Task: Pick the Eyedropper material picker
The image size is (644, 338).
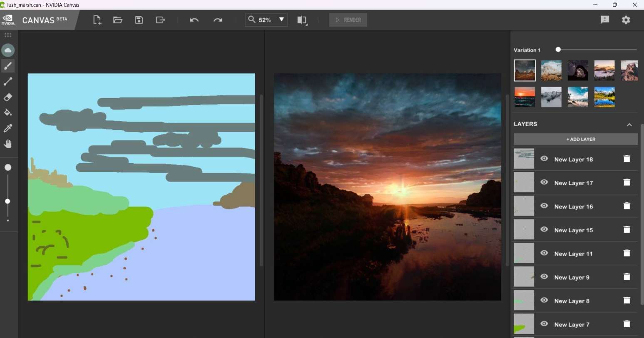Action: tap(7, 128)
